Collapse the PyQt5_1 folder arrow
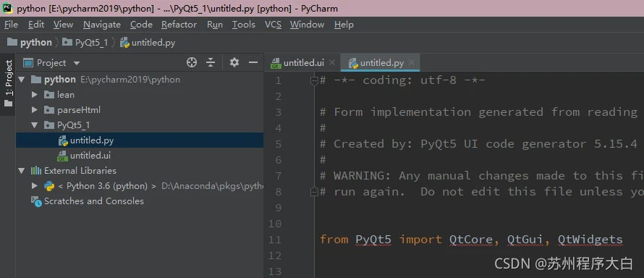 35,125
